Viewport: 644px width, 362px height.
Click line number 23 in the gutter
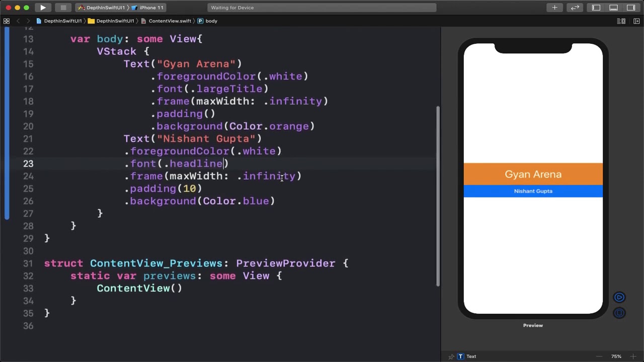[28, 164]
